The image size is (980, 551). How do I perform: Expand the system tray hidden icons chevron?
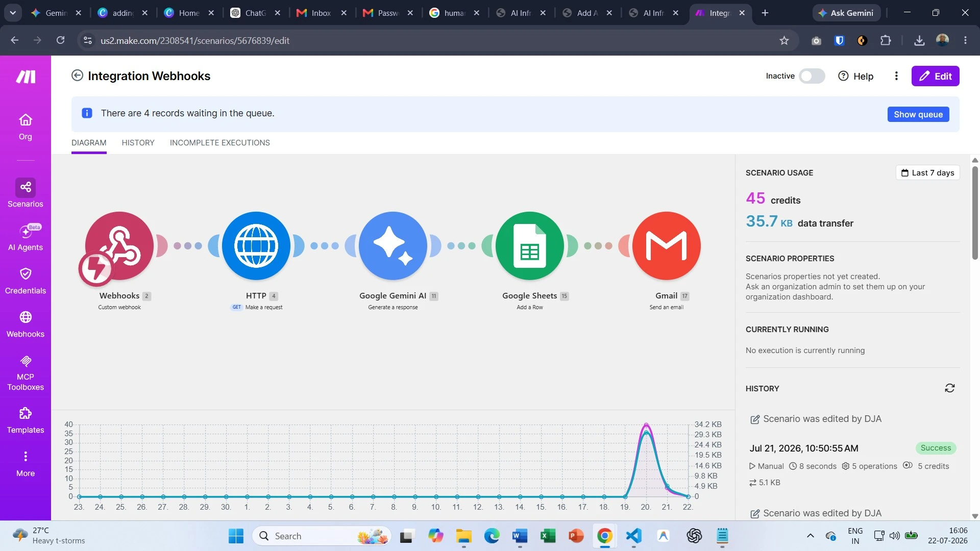tap(810, 536)
